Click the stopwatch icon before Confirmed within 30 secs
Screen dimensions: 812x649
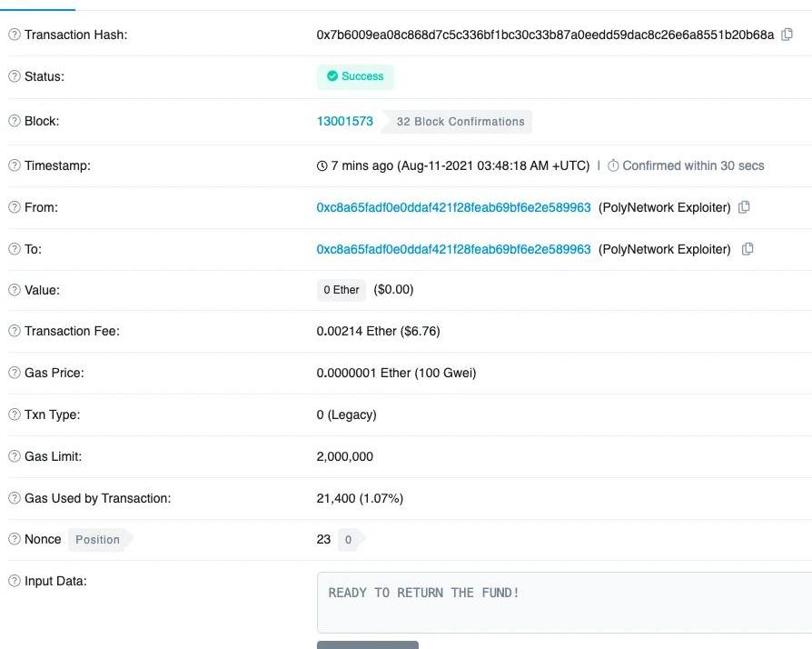[x=613, y=165]
